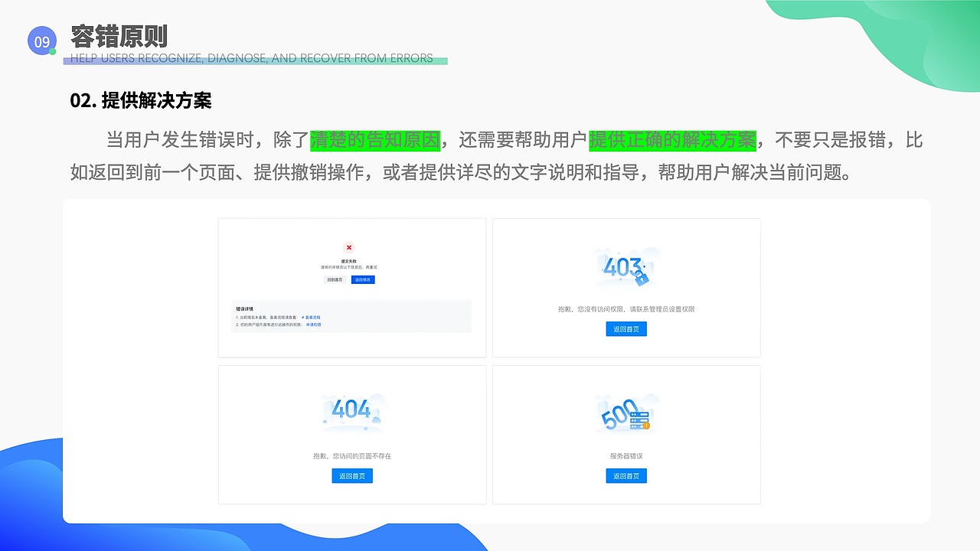
Task: Click the small green dot beside badge 09
Action: 54,52
